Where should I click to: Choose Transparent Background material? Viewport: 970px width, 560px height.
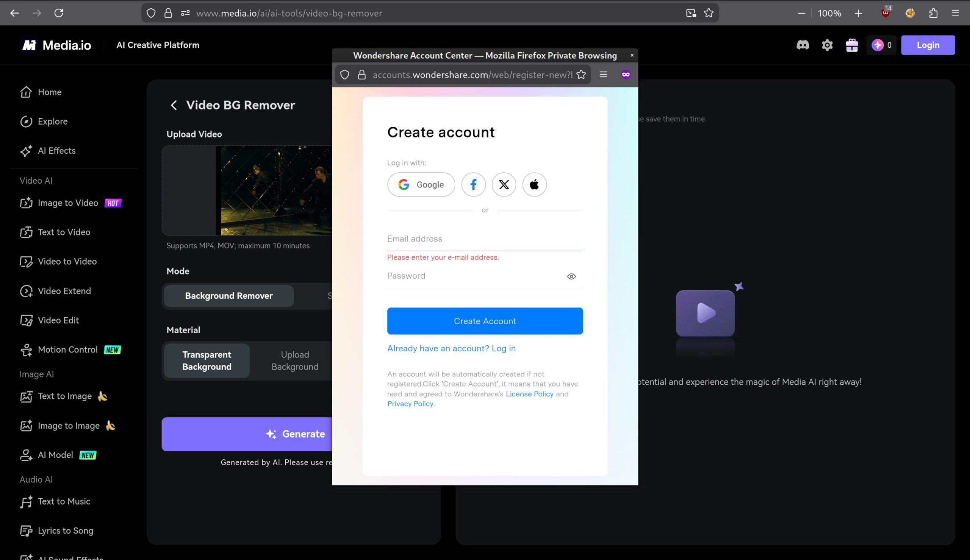coord(207,360)
